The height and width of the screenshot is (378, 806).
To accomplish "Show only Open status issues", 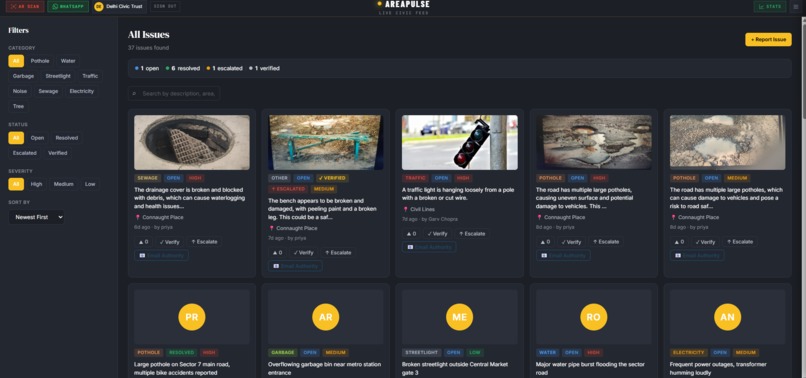I will click(37, 138).
